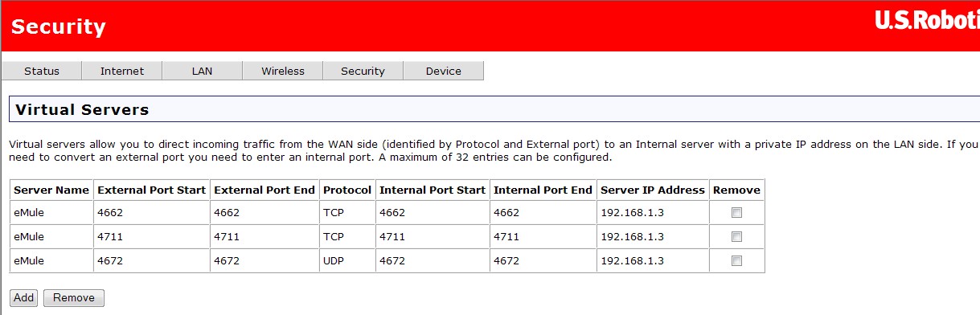
Task: Click the Virtual Servers heading
Action: point(82,109)
